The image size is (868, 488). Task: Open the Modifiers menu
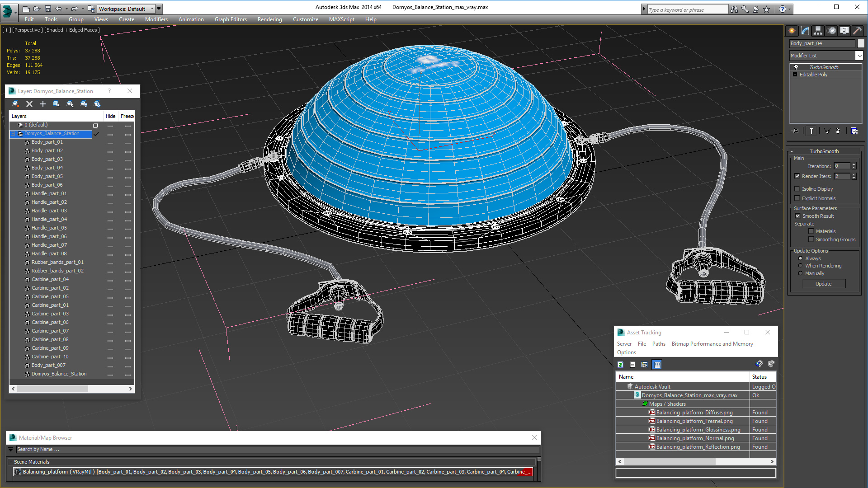156,19
